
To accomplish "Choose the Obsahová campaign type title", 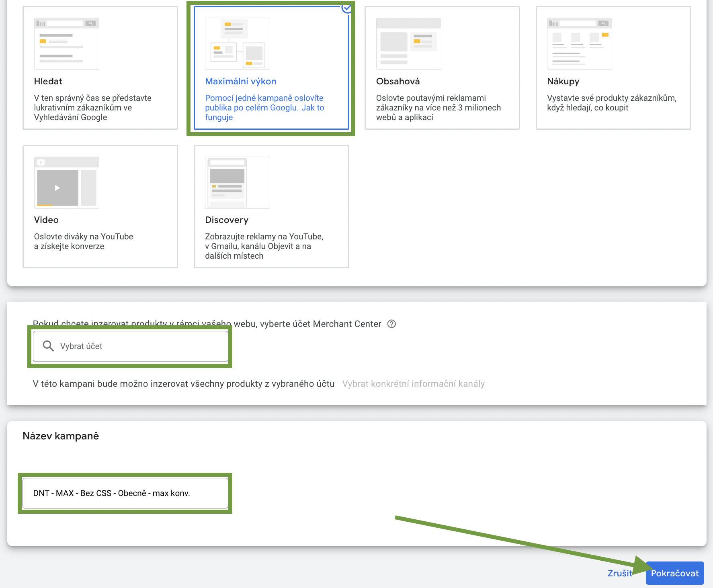I will [397, 82].
